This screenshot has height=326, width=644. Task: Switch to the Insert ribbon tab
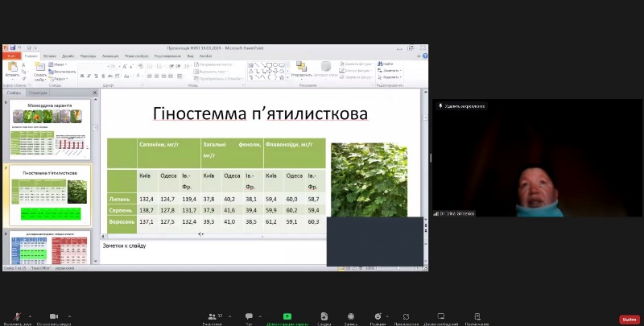pos(50,56)
